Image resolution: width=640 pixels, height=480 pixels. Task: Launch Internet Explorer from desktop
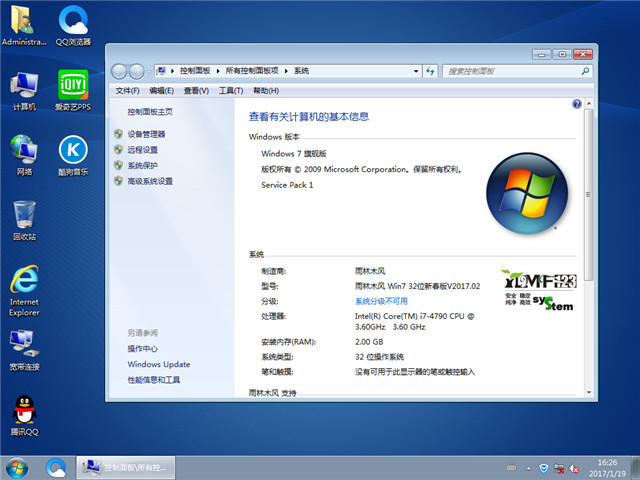[24, 291]
